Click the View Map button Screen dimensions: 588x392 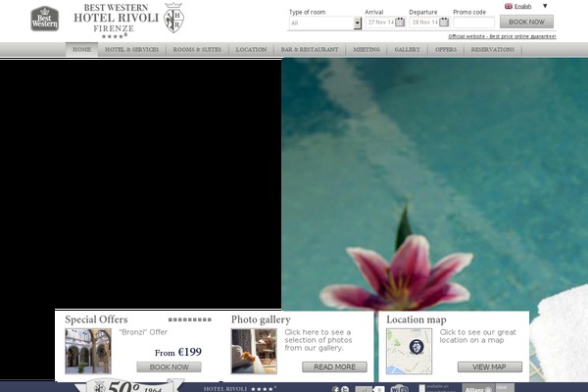(489, 367)
